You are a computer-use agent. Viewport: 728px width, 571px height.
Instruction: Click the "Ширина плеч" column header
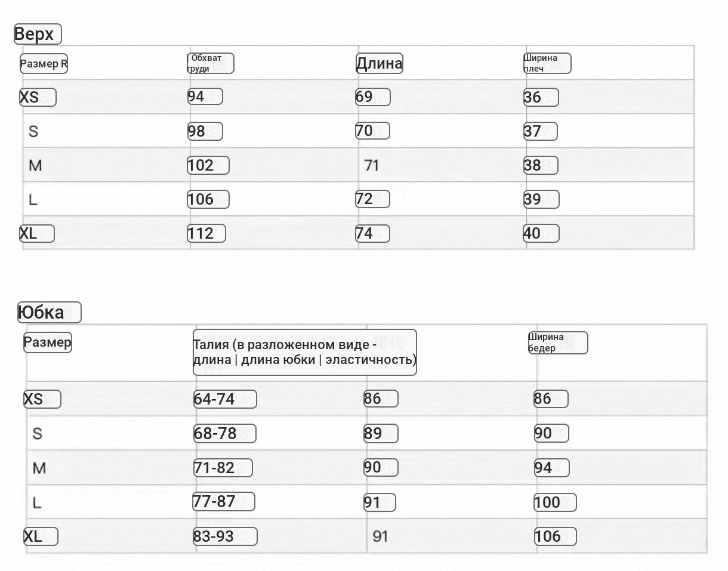click(x=547, y=63)
